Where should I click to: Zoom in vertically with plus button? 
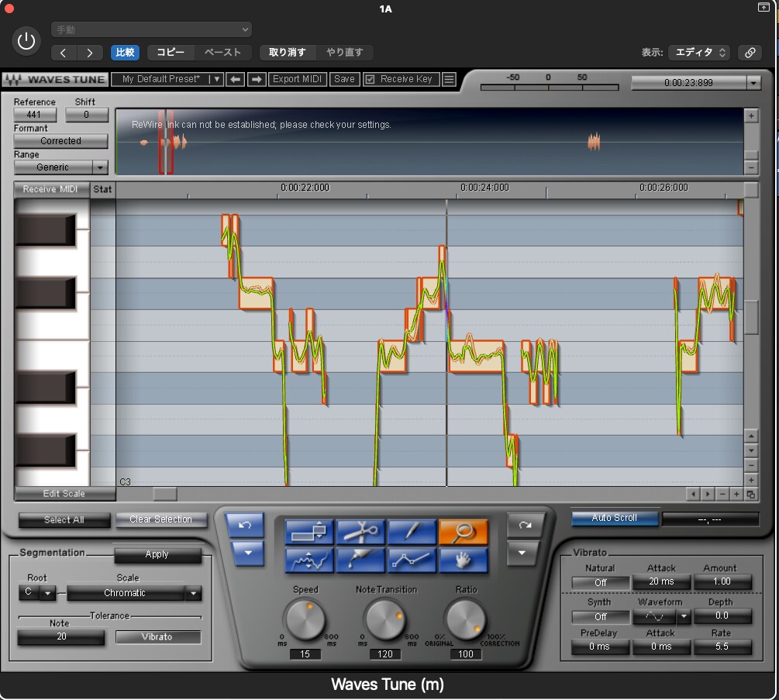750,480
